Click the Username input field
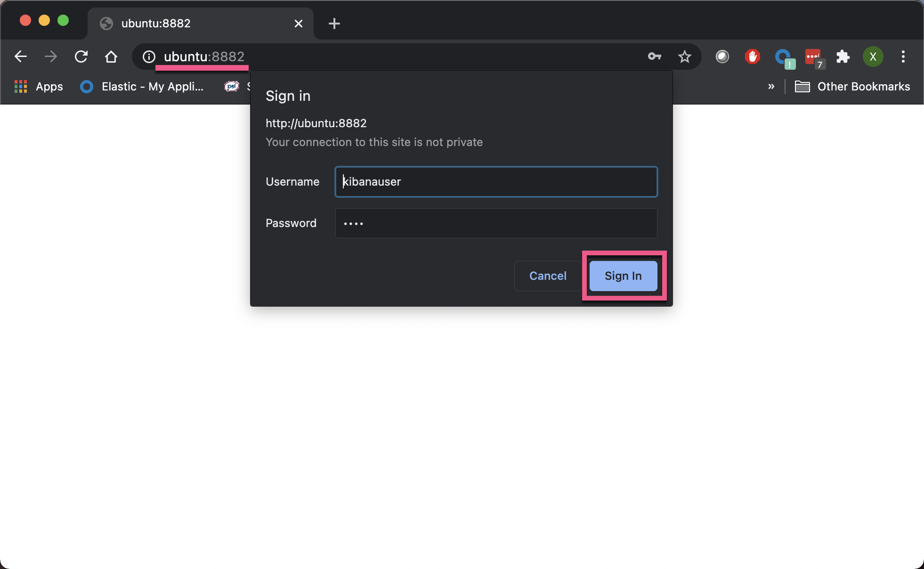 (496, 182)
